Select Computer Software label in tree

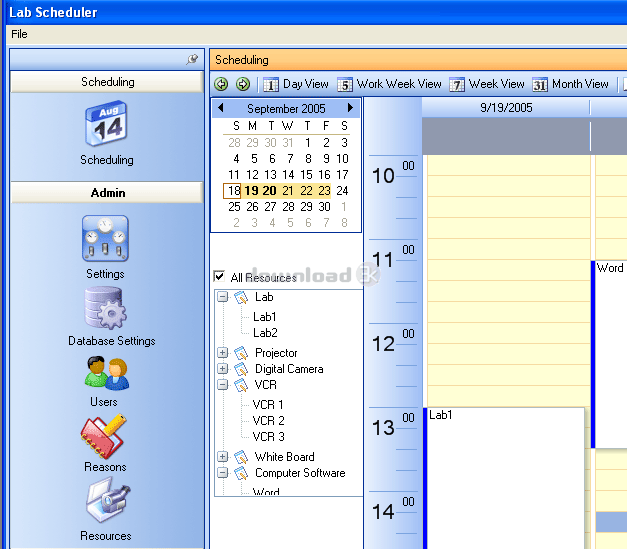click(x=300, y=473)
